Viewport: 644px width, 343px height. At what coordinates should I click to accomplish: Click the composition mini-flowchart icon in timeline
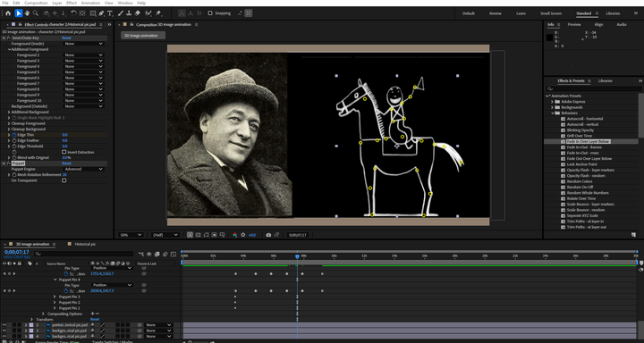pyautogui.click(x=141, y=255)
